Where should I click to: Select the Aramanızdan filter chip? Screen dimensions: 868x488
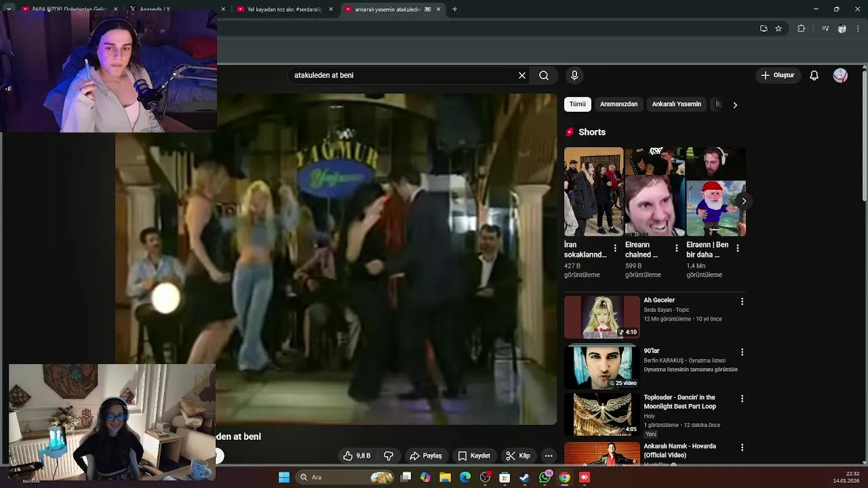pyautogui.click(x=618, y=104)
